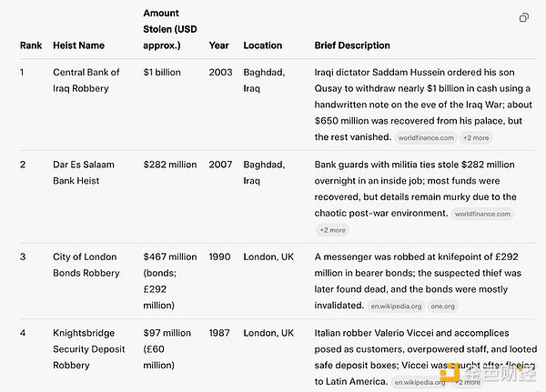Screen dimensions: 546x392
Task: Click the Location column header
Action: [x=262, y=45]
